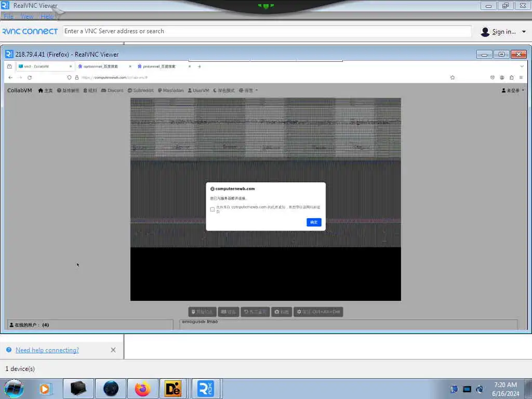532x399 pixels.
Task: Click the blue confirm button in the dialog
Action: point(314,222)
